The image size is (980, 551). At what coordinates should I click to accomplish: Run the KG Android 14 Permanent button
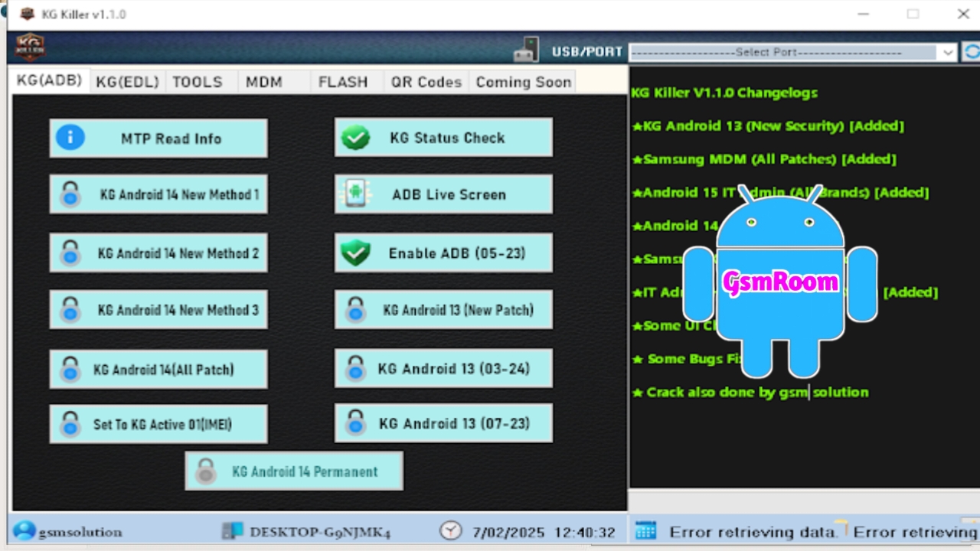[x=294, y=471]
